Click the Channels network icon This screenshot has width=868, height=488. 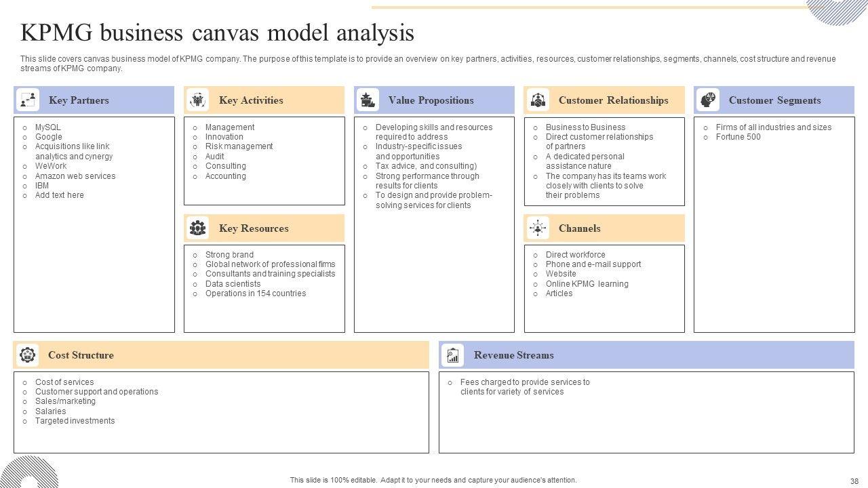tap(538, 228)
